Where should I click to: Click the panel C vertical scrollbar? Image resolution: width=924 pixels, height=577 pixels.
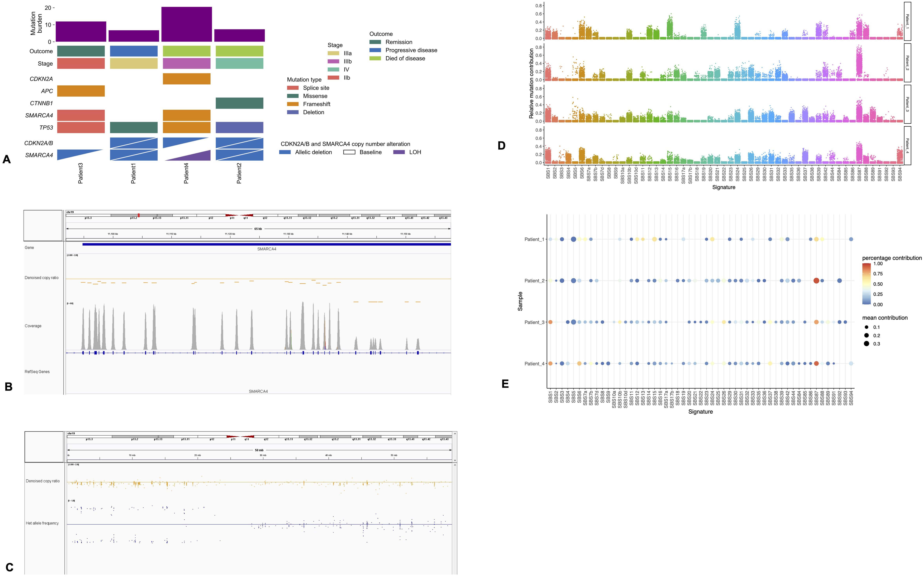click(x=455, y=519)
